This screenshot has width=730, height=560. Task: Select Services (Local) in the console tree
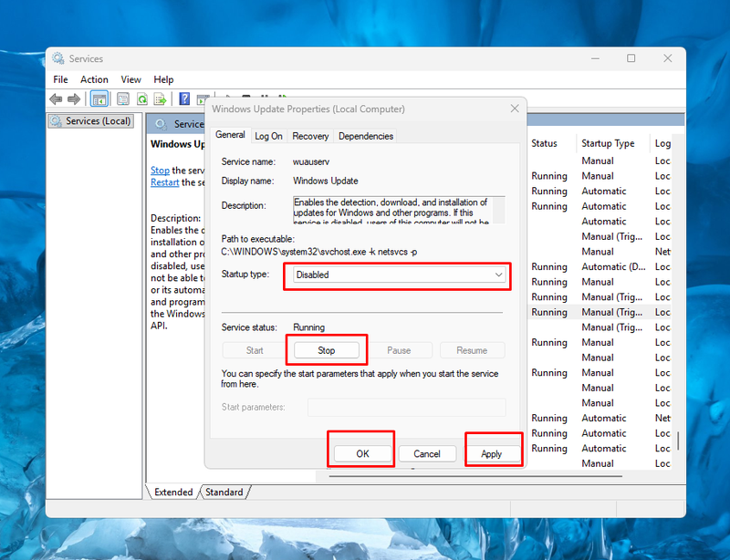[x=90, y=121]
